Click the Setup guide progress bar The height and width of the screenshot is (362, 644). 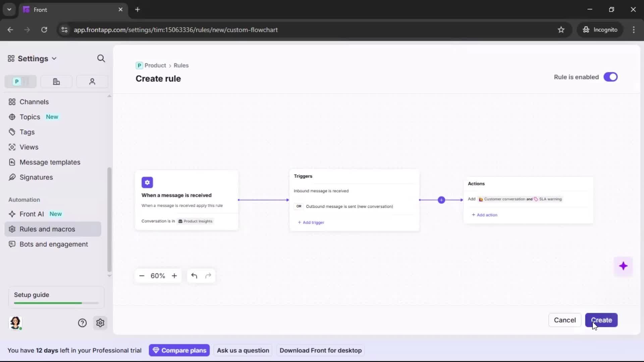[55, 303]
